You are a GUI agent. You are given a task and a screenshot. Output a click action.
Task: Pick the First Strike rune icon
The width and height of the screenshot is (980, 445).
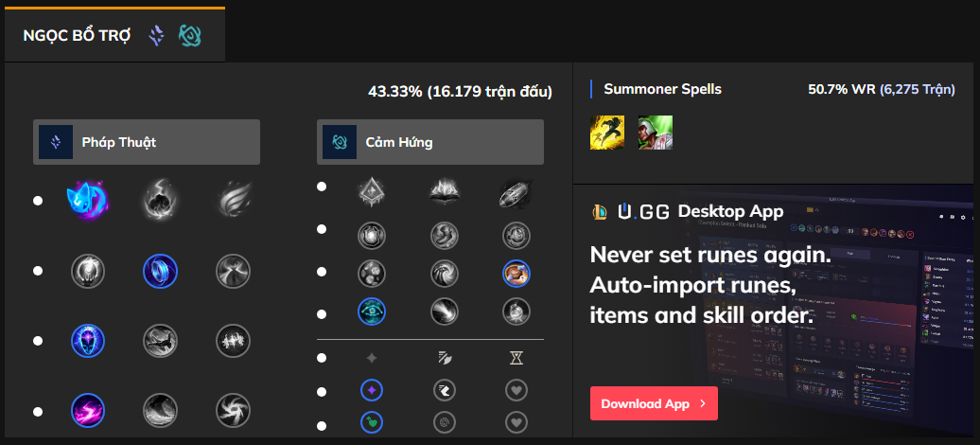[516, 193]
